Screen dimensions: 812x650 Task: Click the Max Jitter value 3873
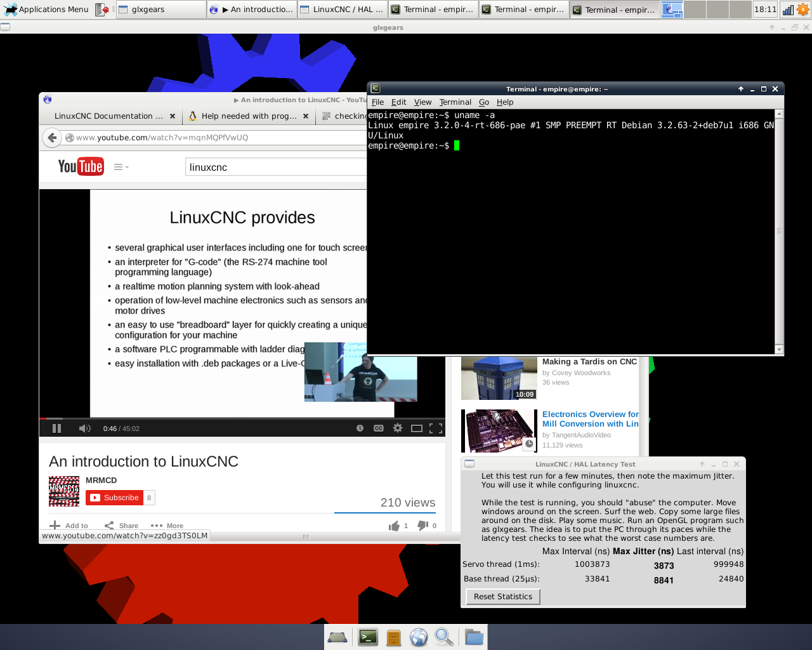pyautogui.click(x=664, y=566)
